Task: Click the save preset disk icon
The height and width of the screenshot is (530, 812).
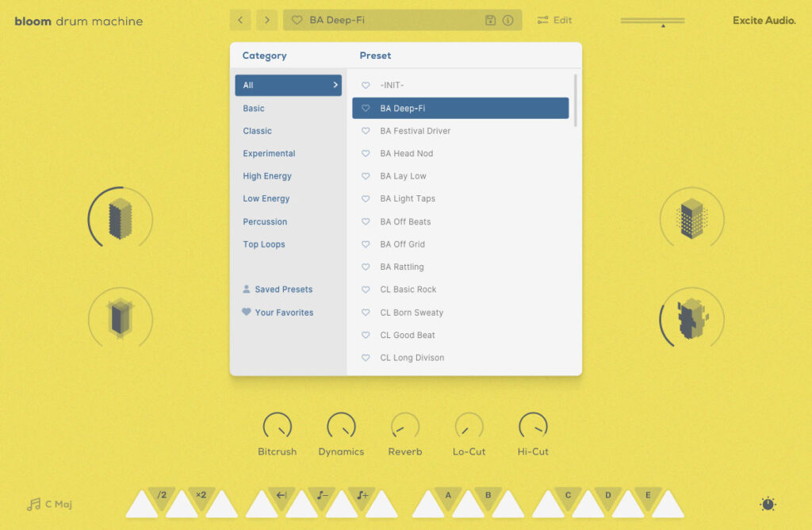Action: pos(490,20)
